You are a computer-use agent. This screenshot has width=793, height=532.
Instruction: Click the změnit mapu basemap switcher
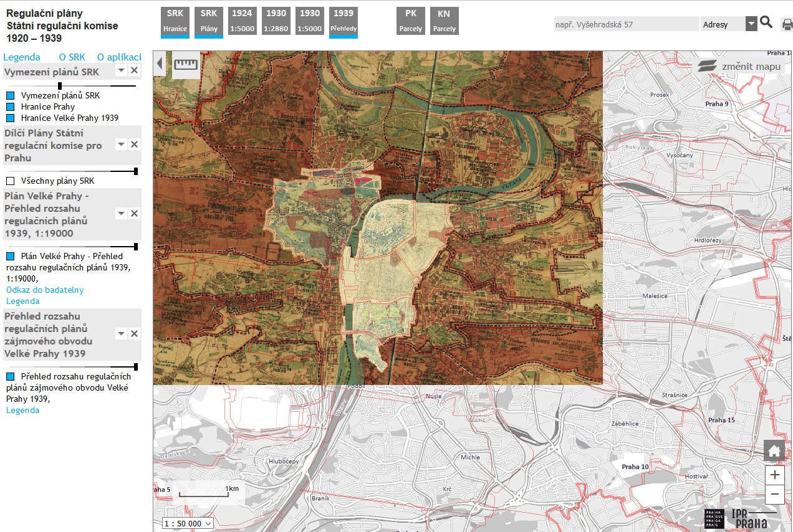point(739,66)
